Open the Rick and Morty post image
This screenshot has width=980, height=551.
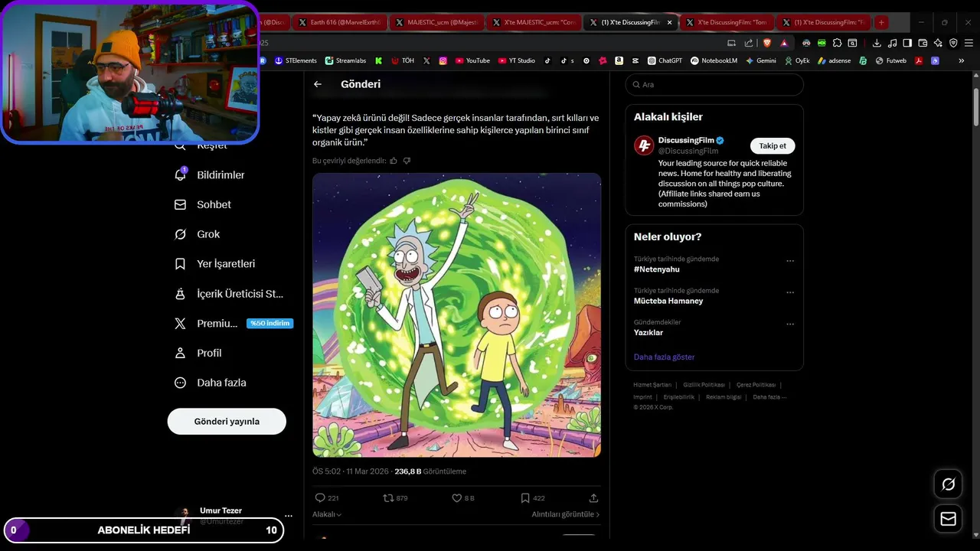[456, 315]
